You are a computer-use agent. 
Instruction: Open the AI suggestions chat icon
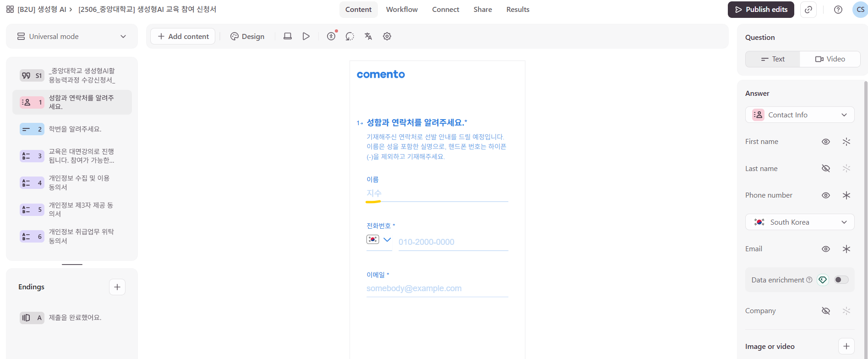(x=350, y=36)
